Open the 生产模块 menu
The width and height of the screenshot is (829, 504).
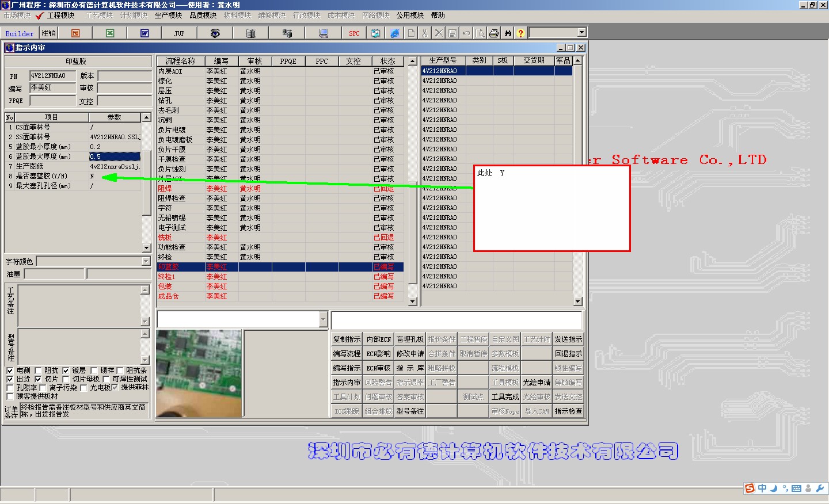(x=168, y=16)
